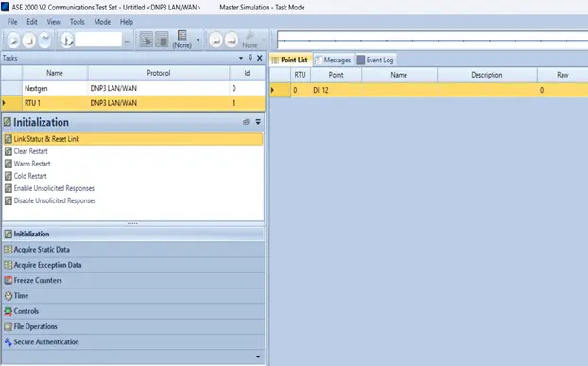Click the round step toolbar button with corner arrow
Viewport: 588px width, 366px height.
point(29,40)
